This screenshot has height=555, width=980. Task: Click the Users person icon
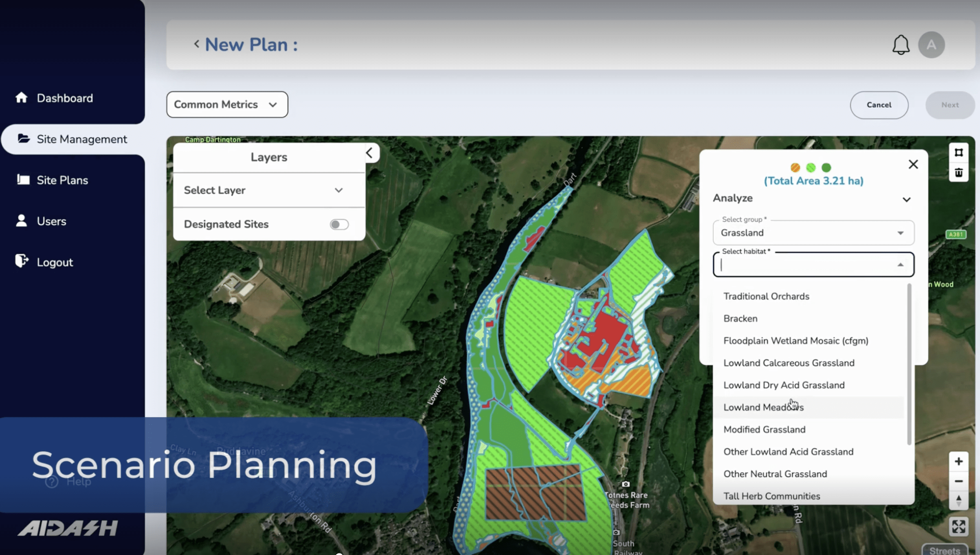(21, 220)
